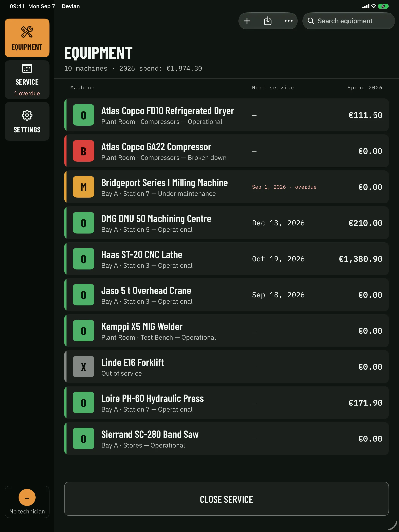The image size is (399, 532).
Task: Click the battery charging status icon
Action: click(383, 6)
